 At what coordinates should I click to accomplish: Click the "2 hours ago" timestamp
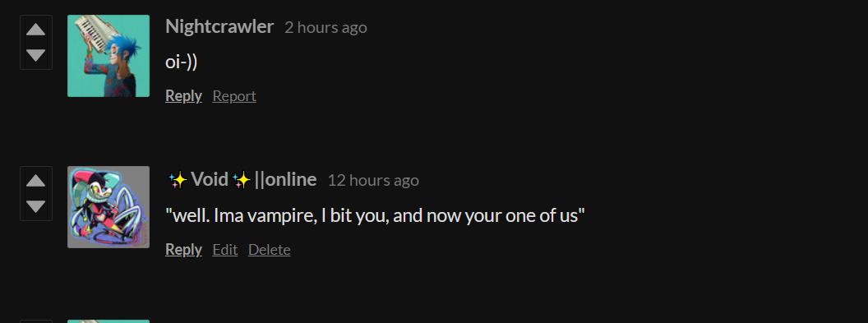click(x=325, y=28)
